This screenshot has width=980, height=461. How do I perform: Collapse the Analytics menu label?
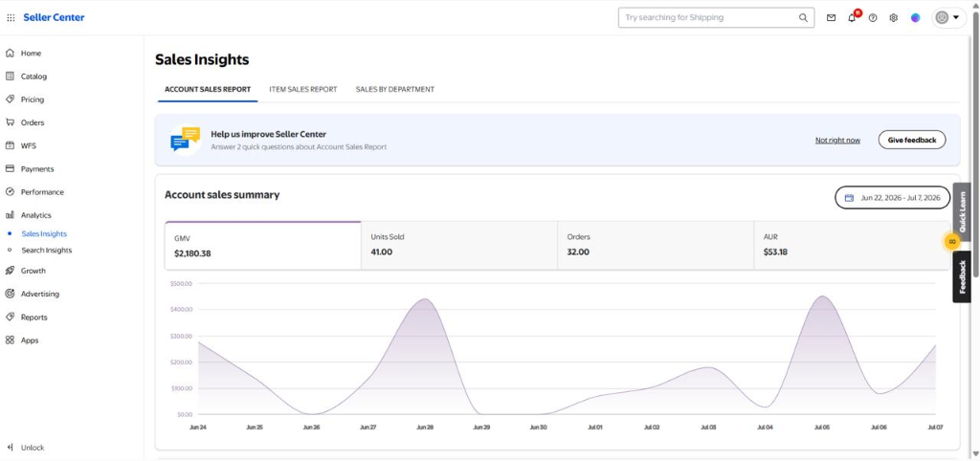tap(36, 215)
